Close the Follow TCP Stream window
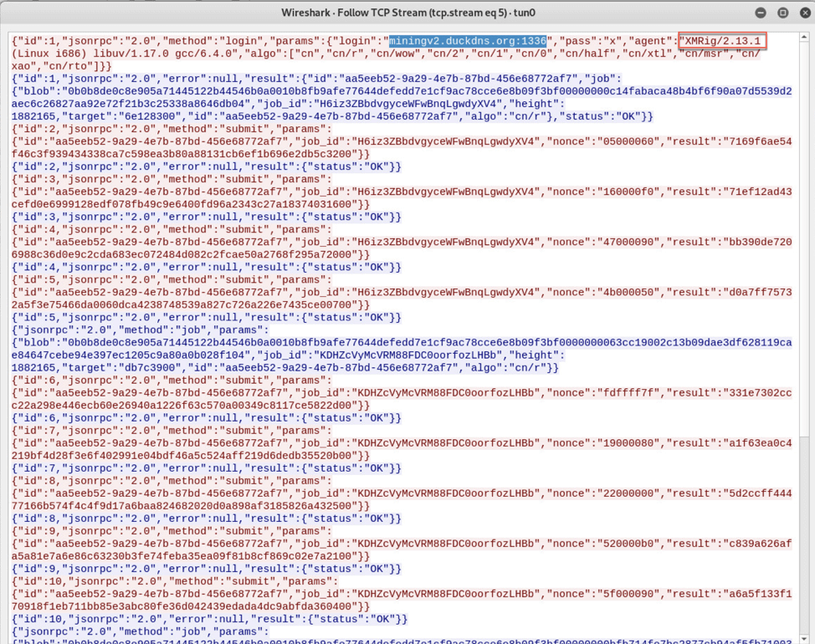This screenshot has height=644, width=815. (x=800, y=13)
